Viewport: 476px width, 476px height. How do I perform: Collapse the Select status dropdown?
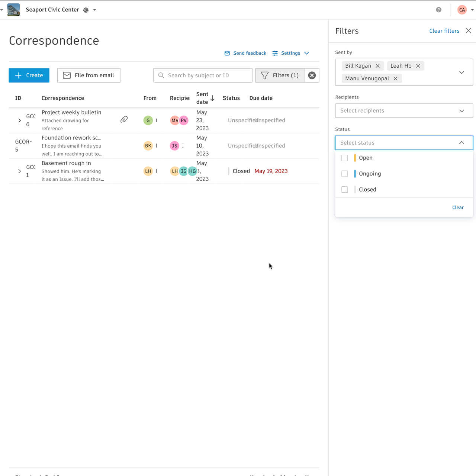click(461, 143)
